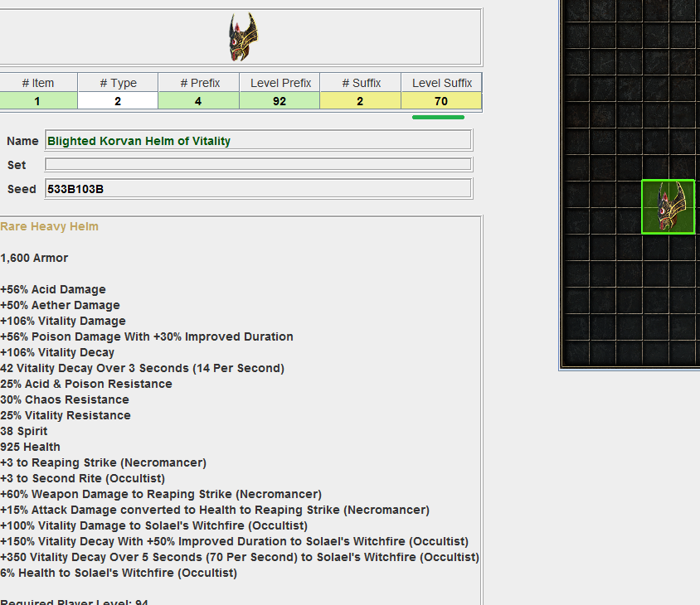
Task: Click the +56% Acid Damage line
Action: point(53,289)
